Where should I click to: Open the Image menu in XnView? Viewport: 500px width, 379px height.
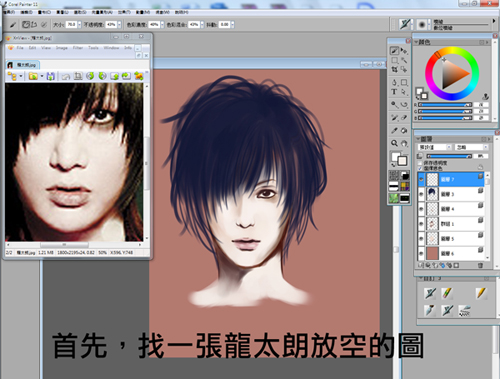coord(62,48)
